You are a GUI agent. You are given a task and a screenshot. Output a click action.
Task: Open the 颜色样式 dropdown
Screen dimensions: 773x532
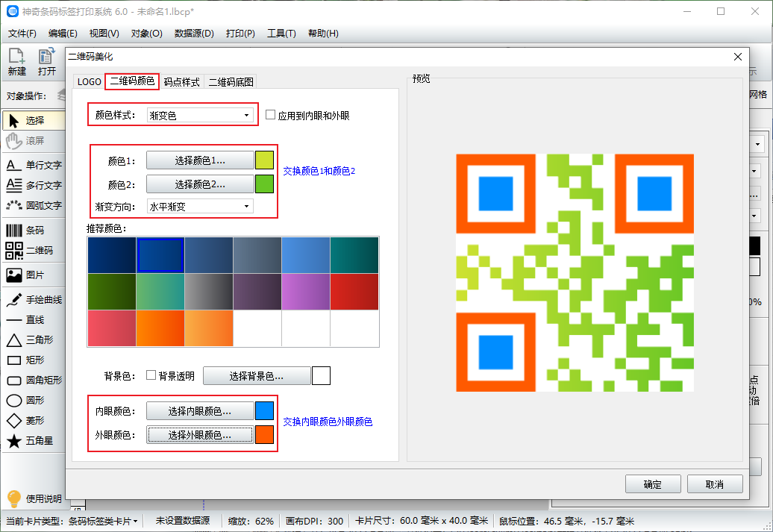pos(200,116)
